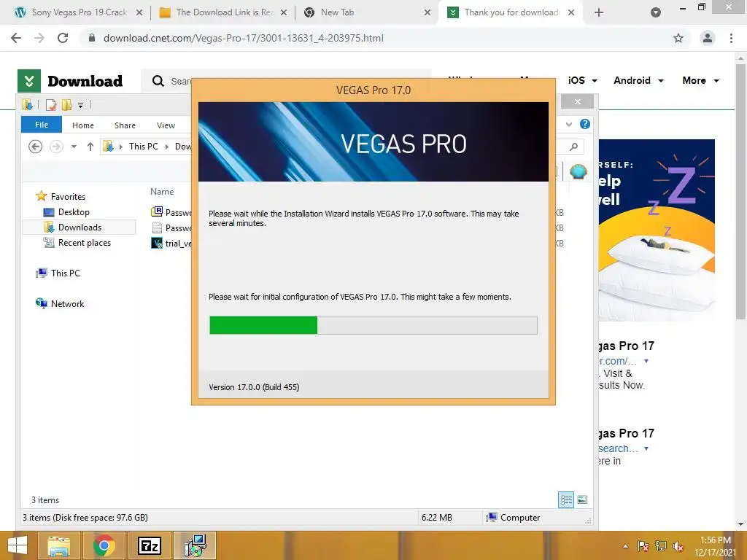Screen dimensions: 747x560
Task: Click the Explorer search magnifier icon
Action: tap(574, 147)
